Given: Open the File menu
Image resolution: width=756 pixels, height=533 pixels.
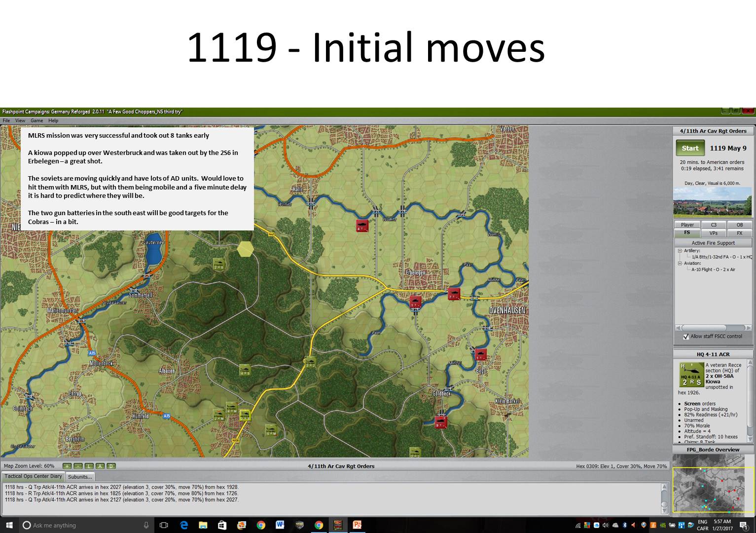Looking at the screenshot, I should click(6, 120).
